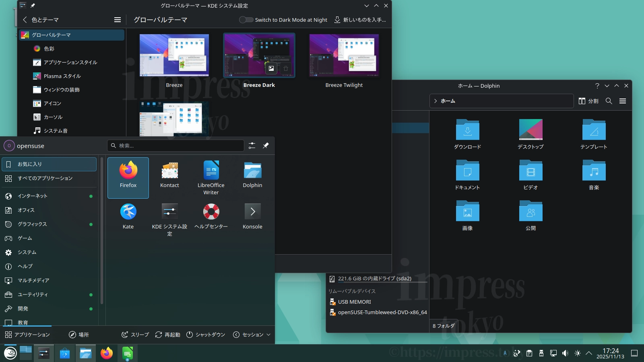The height and width of the screenshot is (362, 644).
Task: Go back via the 色とテーマ arrow
Action: click(x=25, y=20)
